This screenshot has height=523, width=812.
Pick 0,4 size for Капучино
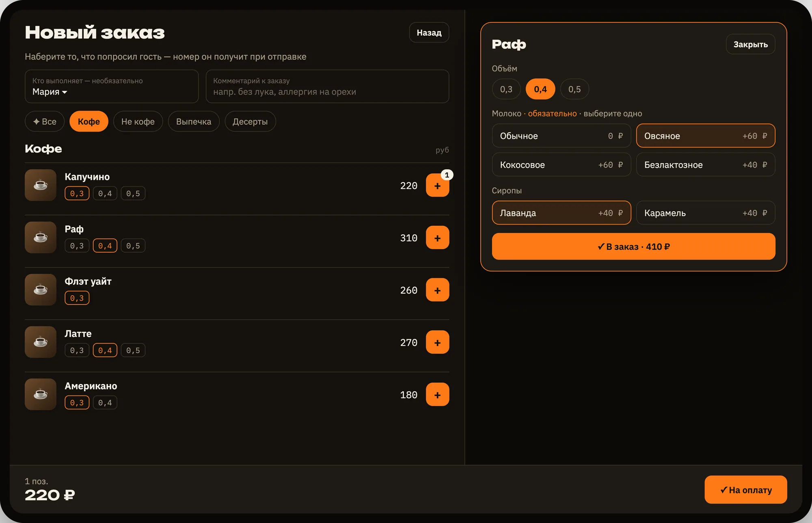click(x=105, y=194)
